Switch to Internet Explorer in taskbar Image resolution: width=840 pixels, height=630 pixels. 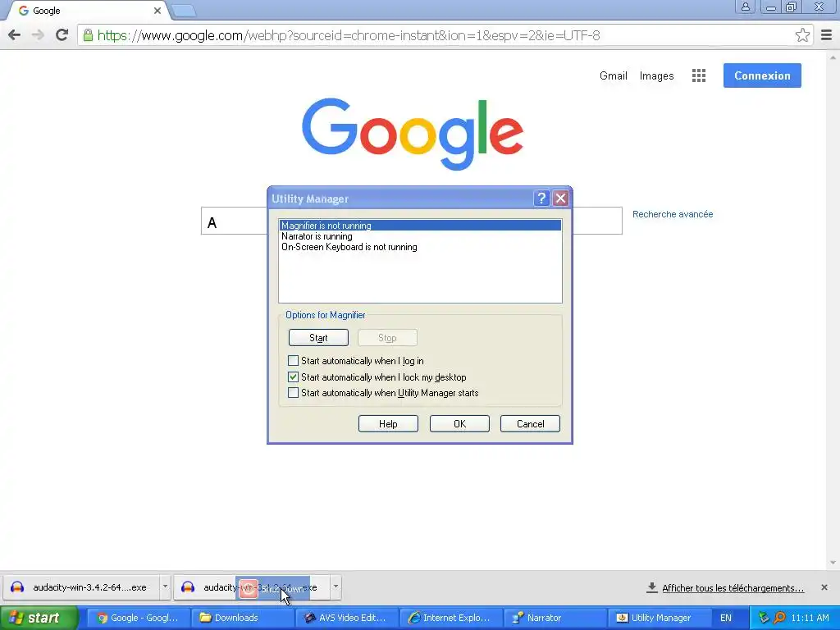451,618
